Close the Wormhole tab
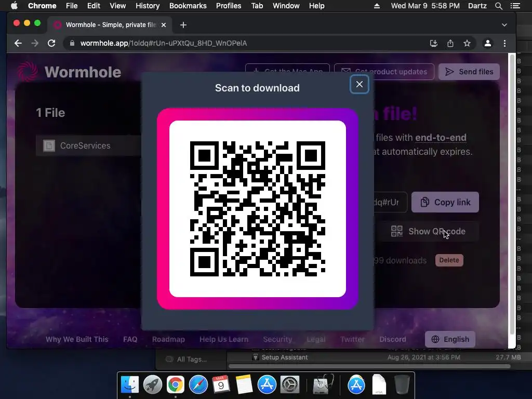Screen dimensions: 532x399 [x=164, y=25]
